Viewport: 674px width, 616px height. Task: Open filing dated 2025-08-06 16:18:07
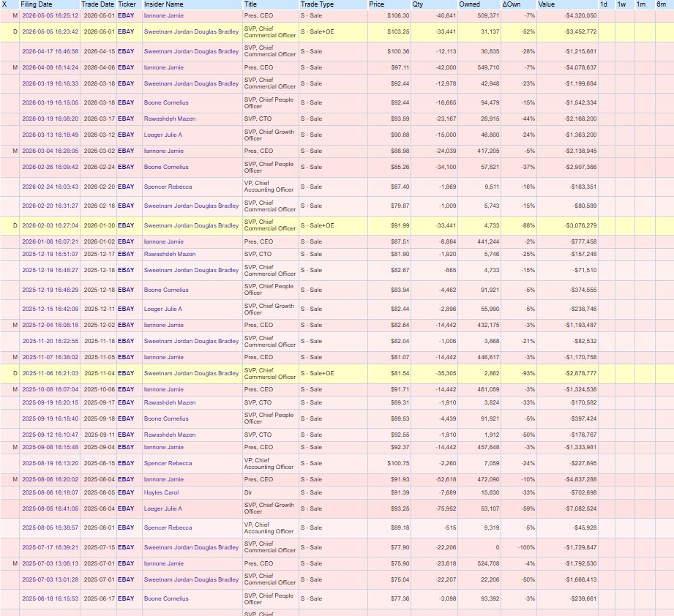pyautogui.click(x=50, y=492)
